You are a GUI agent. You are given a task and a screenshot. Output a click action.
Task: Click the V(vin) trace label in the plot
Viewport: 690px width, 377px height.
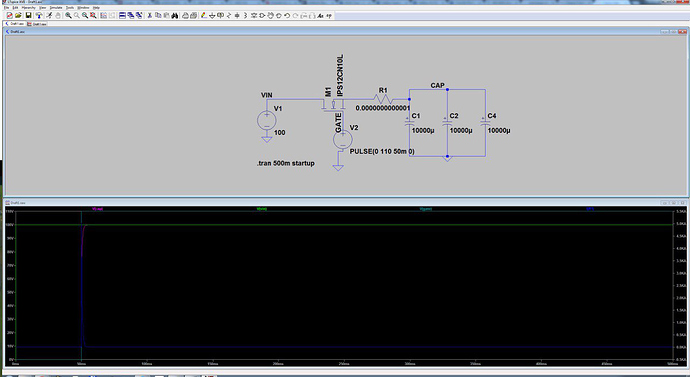tap(261, 209)
